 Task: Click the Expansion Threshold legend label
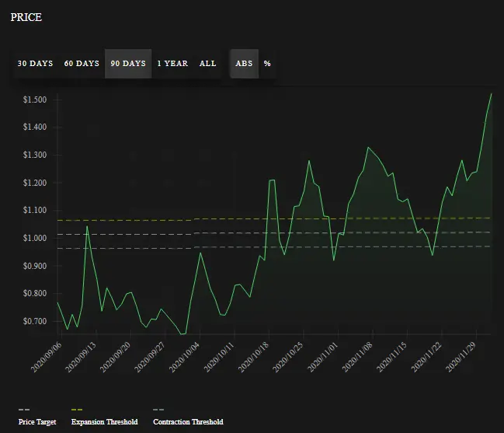click(105, 422)
